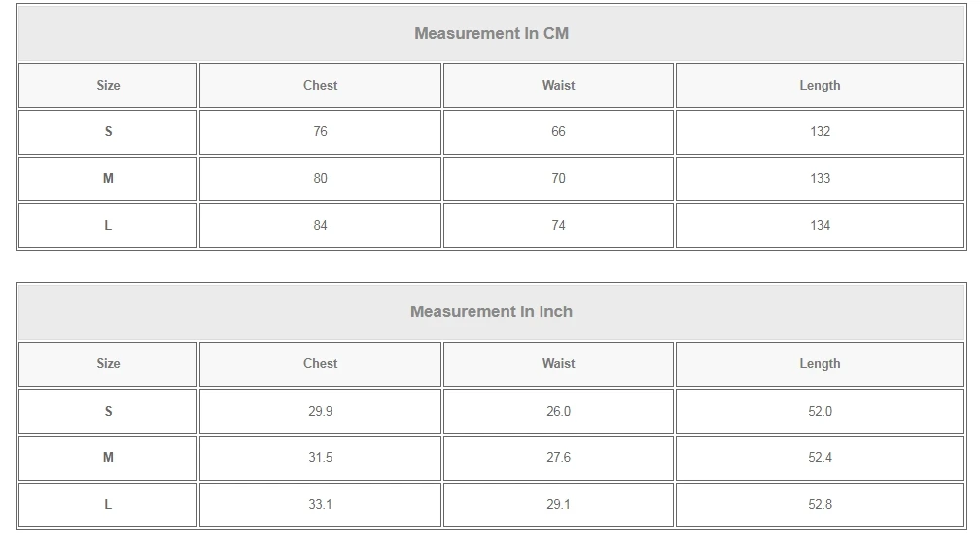This screenshot has width=980, height=542.
Task: Click the chest value 84 cell
Action: (320, 226)
